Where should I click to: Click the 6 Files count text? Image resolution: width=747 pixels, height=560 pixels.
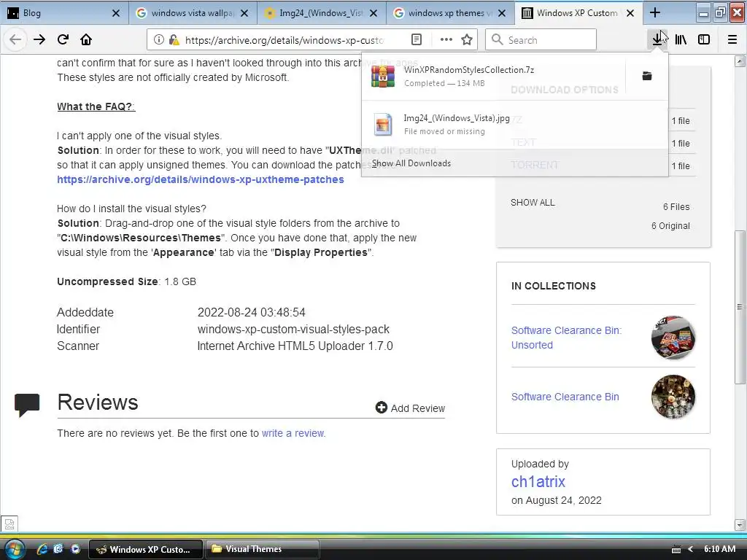tap(676, 206)
